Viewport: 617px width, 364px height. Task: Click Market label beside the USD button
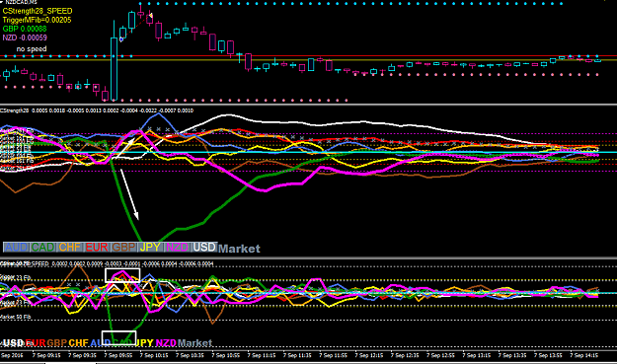pyautogui.click(x=239, y=249)
